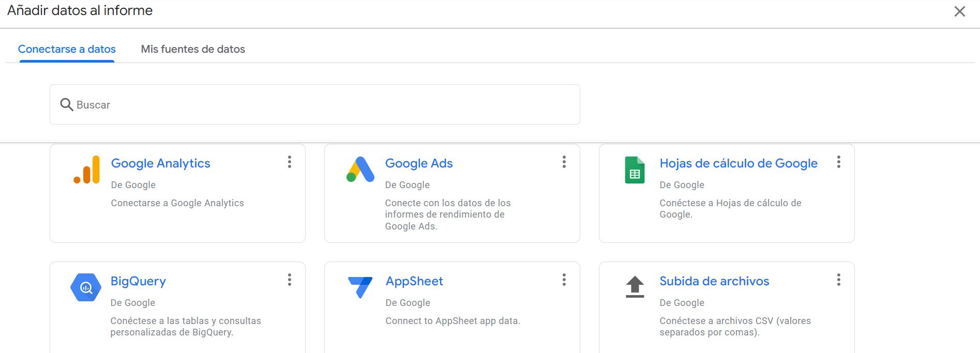Select Subida de archivos connector title
The height and width of the screenshot is (353, 980).
click(x=714, y=281)
